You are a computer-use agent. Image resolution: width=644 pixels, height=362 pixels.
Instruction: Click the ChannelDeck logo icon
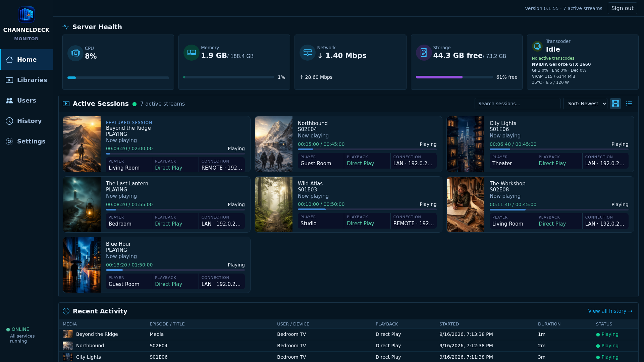[26, 14]
